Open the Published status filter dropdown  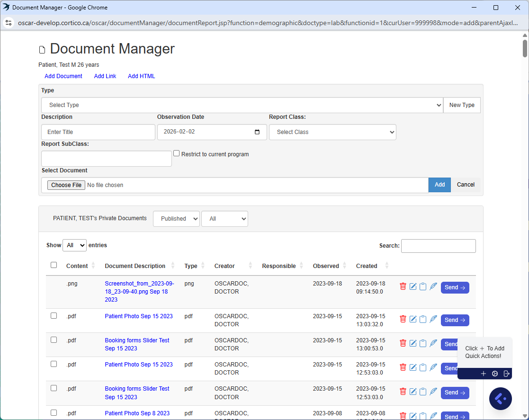click(176, 219)
